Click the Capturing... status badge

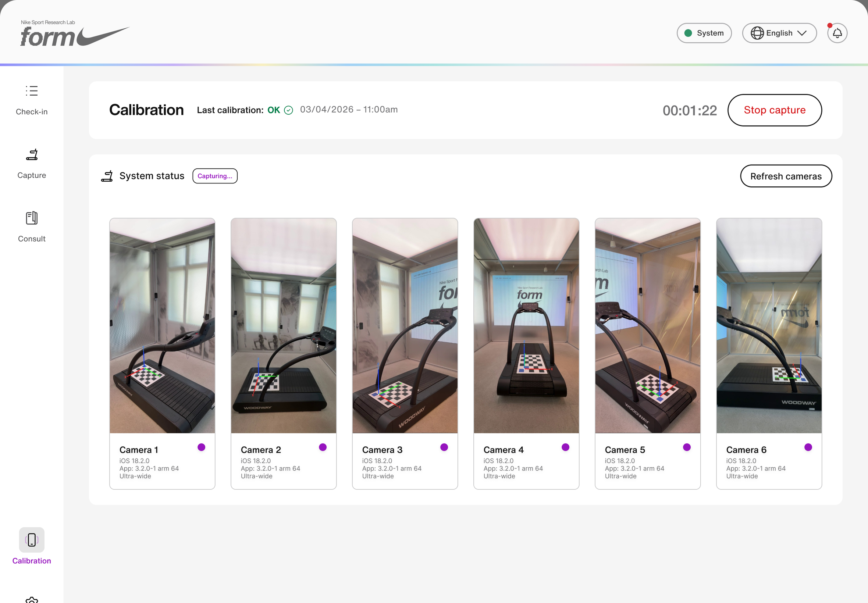click(x=215, y=176)
